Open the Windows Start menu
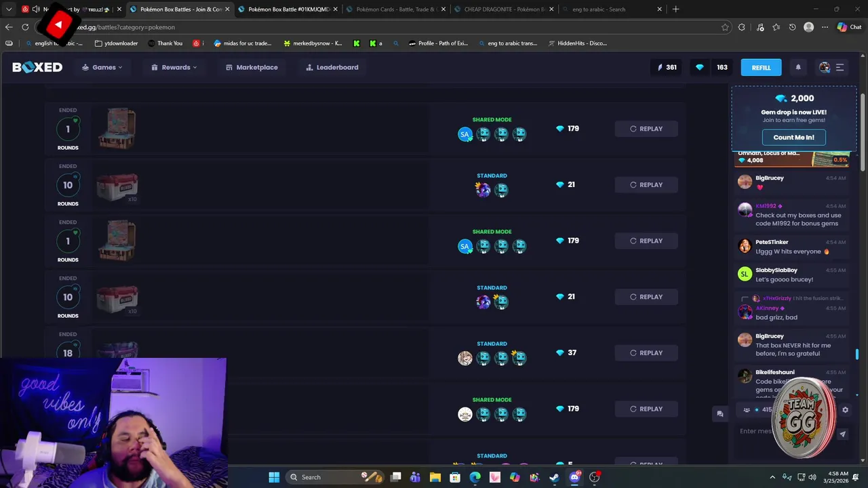Image resolution: width=868 pixels, height=488 pixels. 274,477
